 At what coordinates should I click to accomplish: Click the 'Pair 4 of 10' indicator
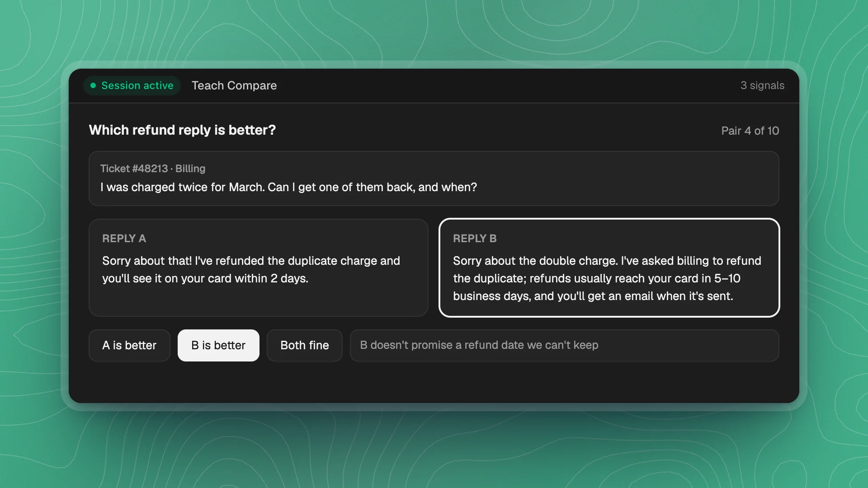tap(750, 131)
